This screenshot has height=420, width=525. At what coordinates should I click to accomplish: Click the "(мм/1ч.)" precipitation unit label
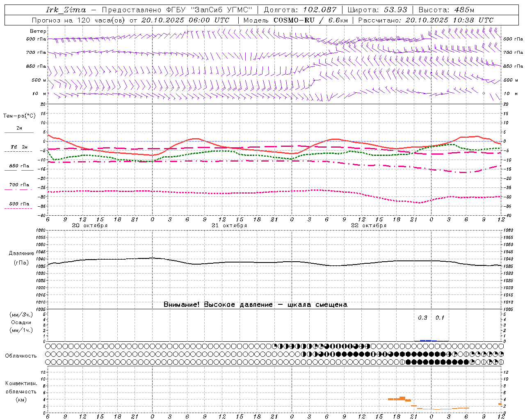(x=21, y=330)
